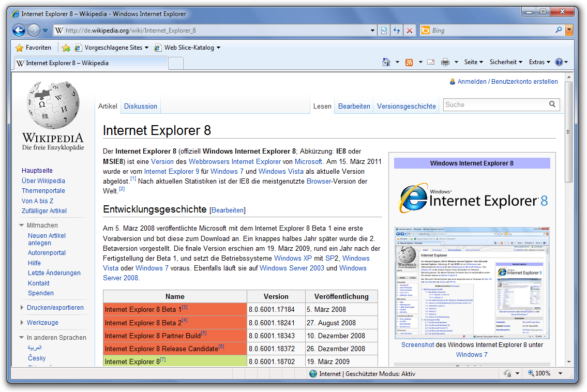Open Vorgeschlagene Sites menu
Image resolution: width=587 pixels, height=392 pixels.
click(112, 48)
